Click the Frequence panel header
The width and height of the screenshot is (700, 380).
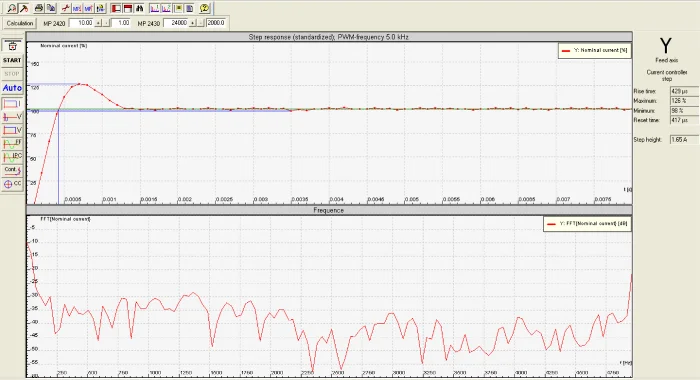pos(329,210)
